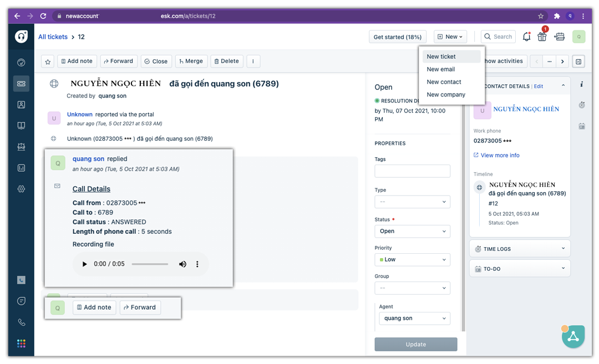The width and height of the screenshot is (599, 364).
Task: Click into the Tags input field
Action: click(x=412, y=171)
